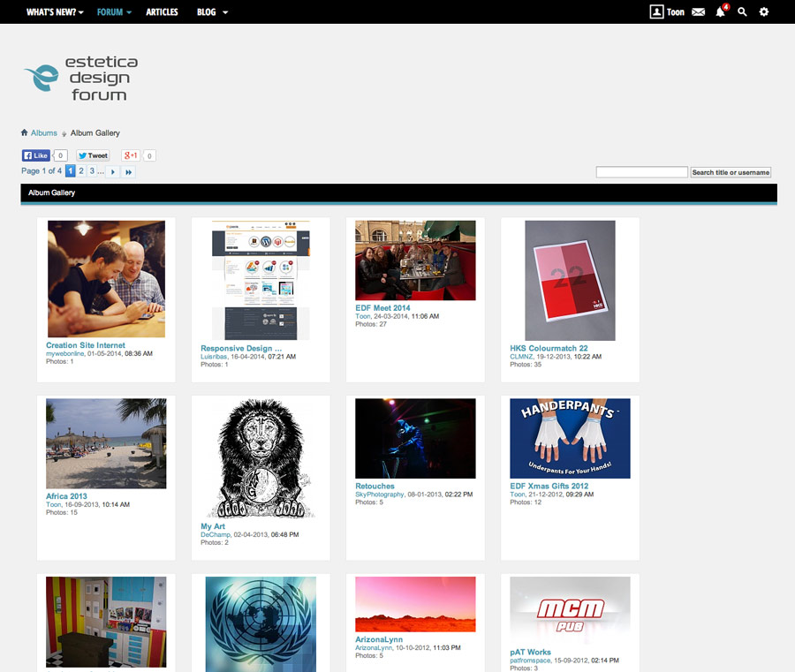Open the Creation Site Internet album thumbnail

[x=107, y=279]
